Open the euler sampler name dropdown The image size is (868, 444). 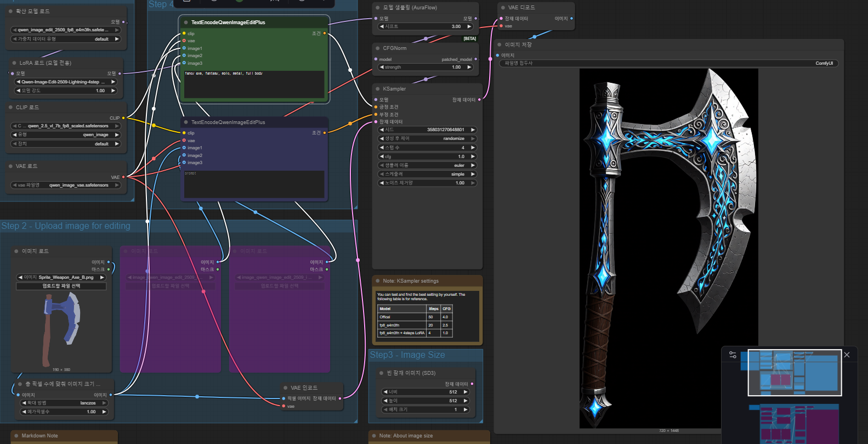pyautogui.click(x=428, y=165)
